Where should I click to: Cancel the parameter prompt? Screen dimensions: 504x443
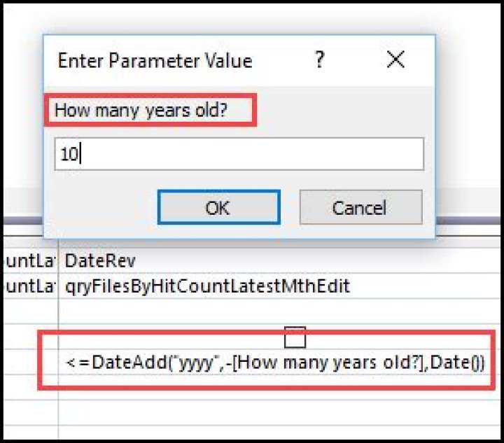[360, 208]
